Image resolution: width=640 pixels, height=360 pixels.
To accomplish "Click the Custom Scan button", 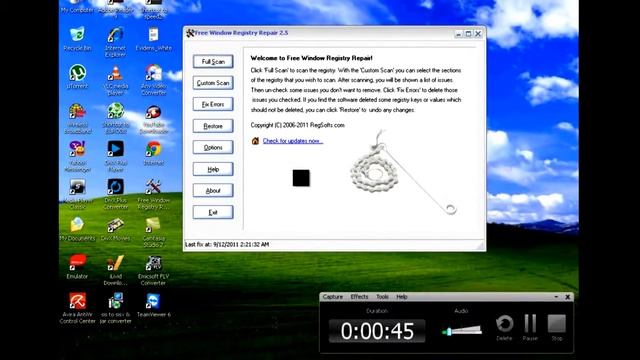I will (x=213, y=83).
